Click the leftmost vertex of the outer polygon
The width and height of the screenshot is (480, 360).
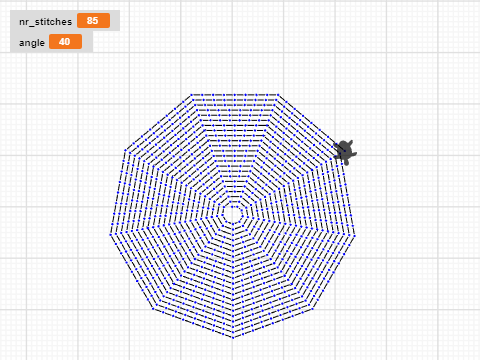[110, 234]
